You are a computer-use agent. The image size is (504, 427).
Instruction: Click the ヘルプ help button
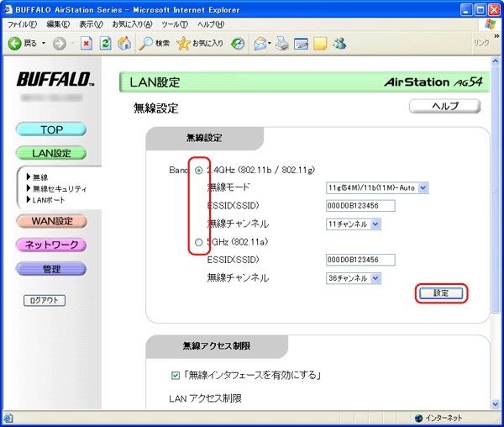(x=444, y=107)
